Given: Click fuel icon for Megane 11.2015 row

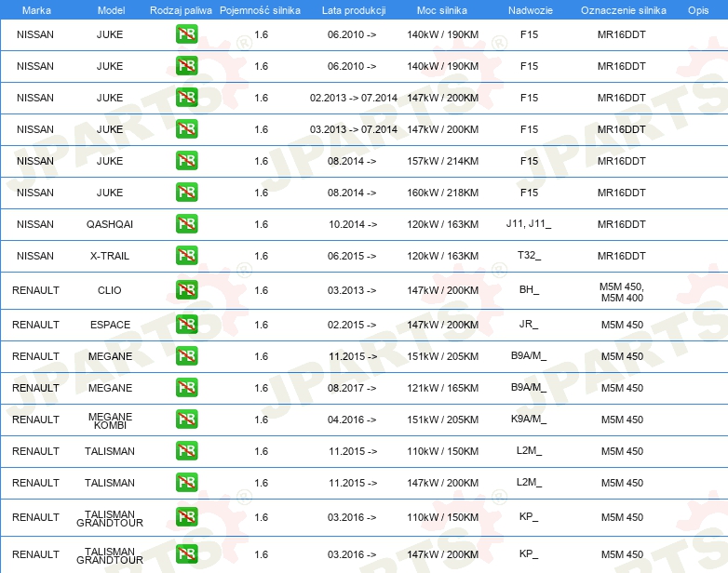Looking at the screenshot, I should coord(186,356).
